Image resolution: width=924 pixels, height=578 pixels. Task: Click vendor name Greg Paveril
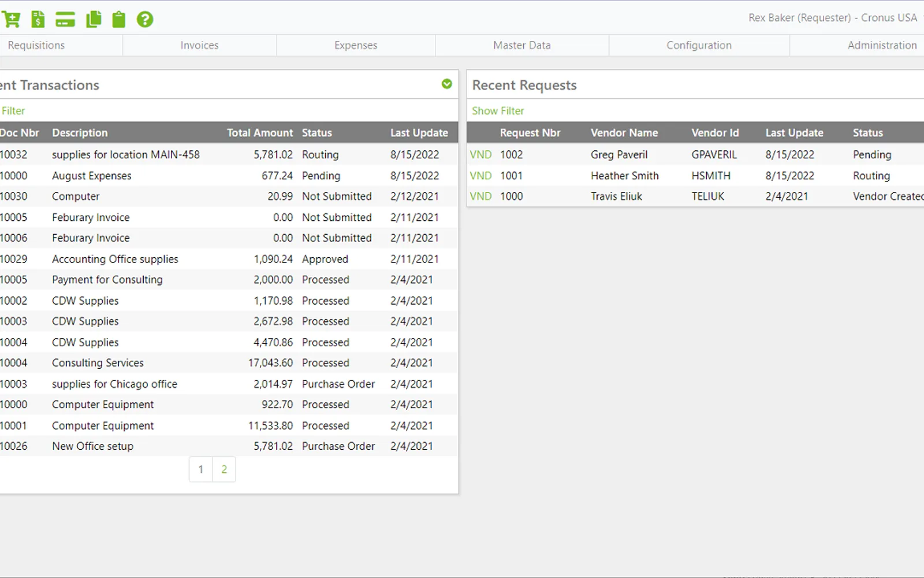tap(619, 155)
